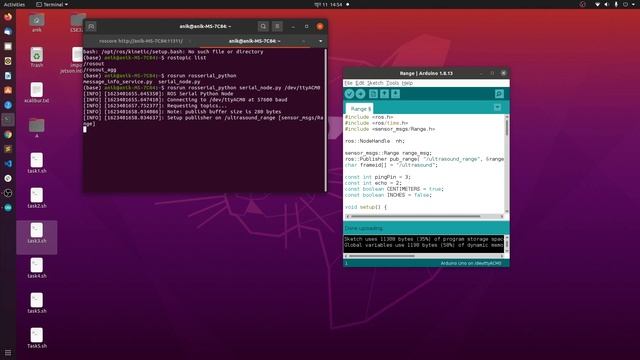The width and height of the screenshot is (640, 360).
Task: Open the File menu in Arduino
Action: [348, 83]
